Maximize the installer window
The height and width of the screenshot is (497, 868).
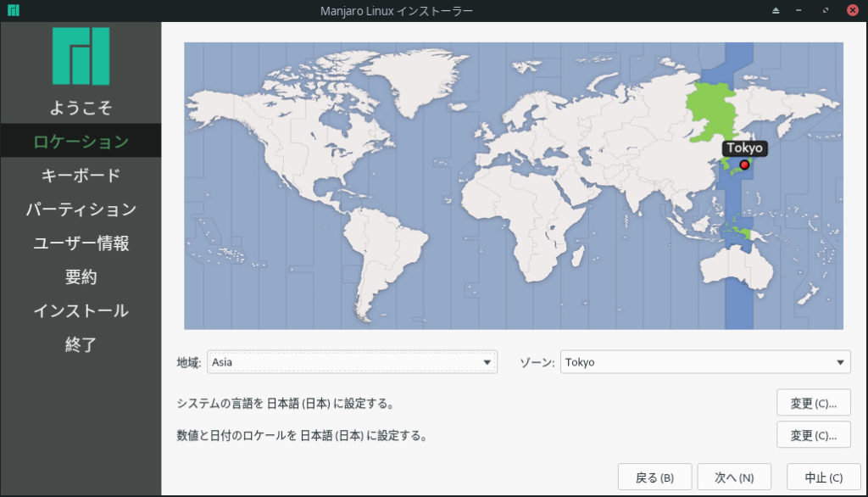pos(826,11)
